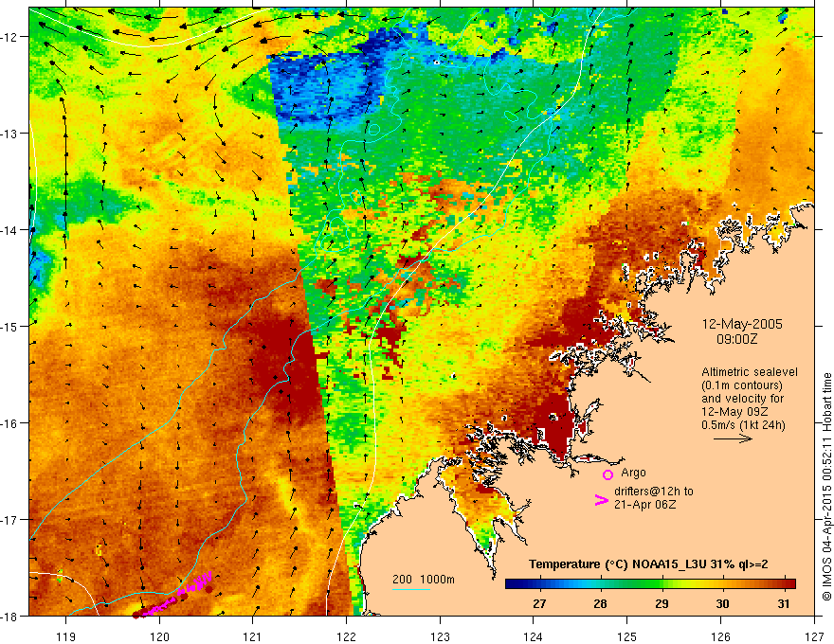Click the colorbar value 31
The image size is (834, 644).
(x=783, y=604)
